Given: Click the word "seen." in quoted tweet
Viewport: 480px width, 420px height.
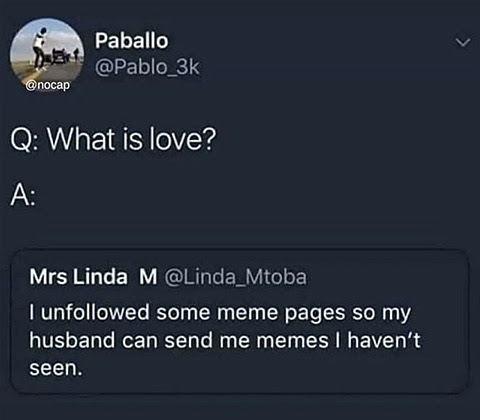Looking at the screenshot, I should click(56, 369).
